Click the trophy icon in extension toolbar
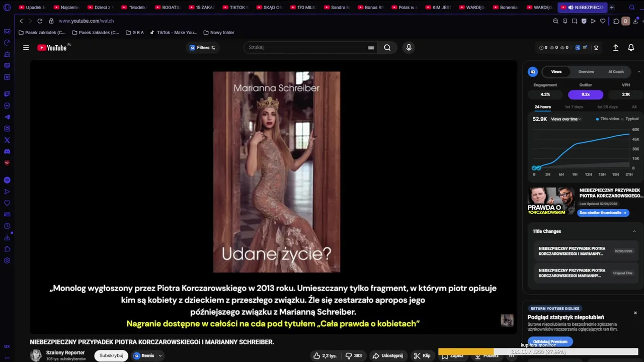644x362 pixels. (596, 48)
